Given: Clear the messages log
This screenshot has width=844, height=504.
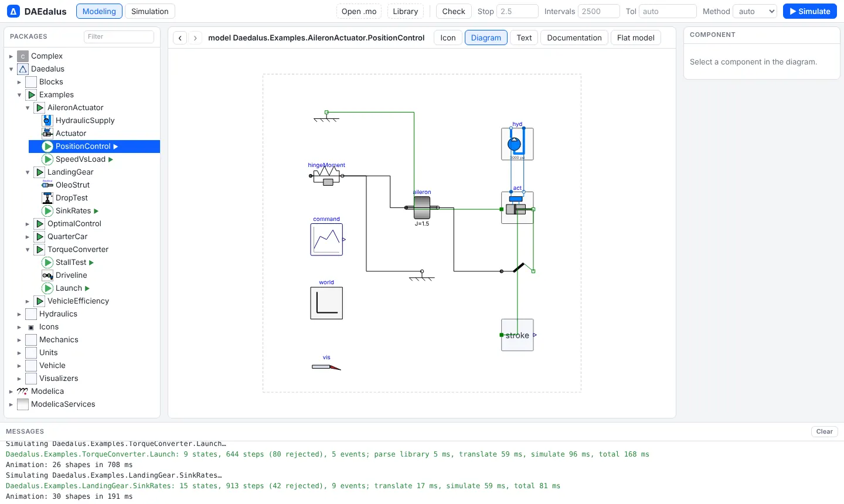Looking at the screenshot, I should click(x=824, y=431).
